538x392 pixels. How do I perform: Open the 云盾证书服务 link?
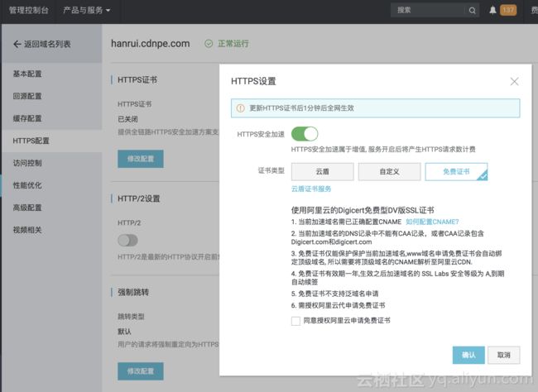(x=311, y=189)
